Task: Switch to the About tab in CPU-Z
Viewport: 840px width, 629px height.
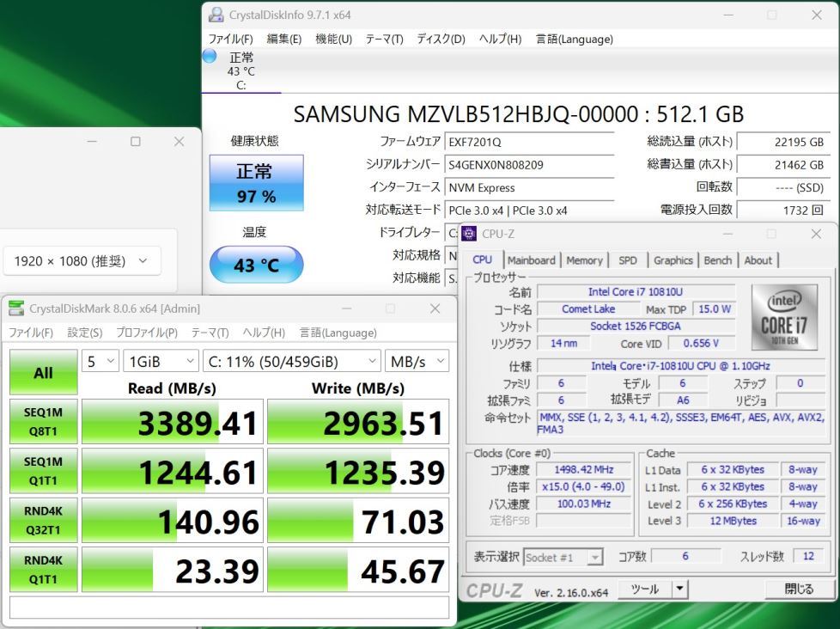Action: (758, 260)
